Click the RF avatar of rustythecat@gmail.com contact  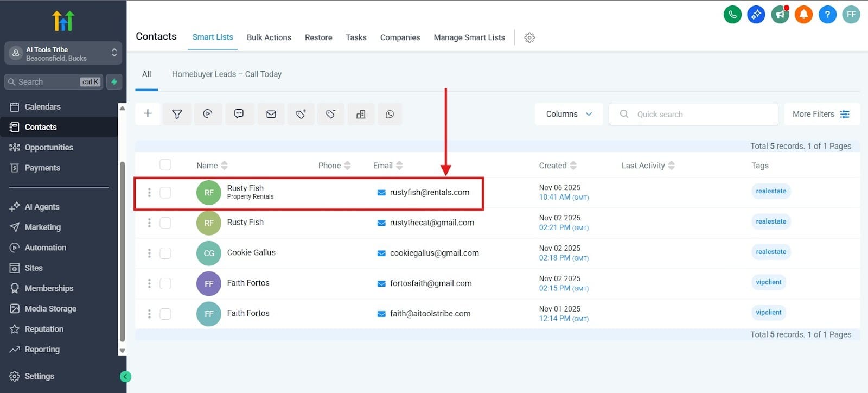[209, 223]
